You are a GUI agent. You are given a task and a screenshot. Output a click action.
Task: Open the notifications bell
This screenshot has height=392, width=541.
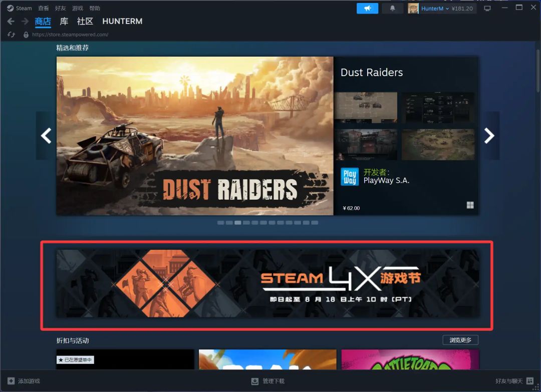coord(393,9)
